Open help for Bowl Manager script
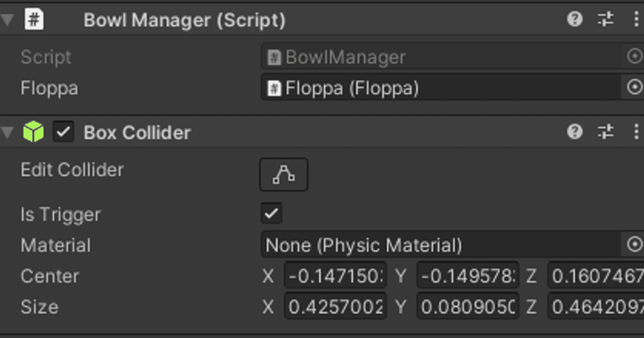 pos(575,20)
